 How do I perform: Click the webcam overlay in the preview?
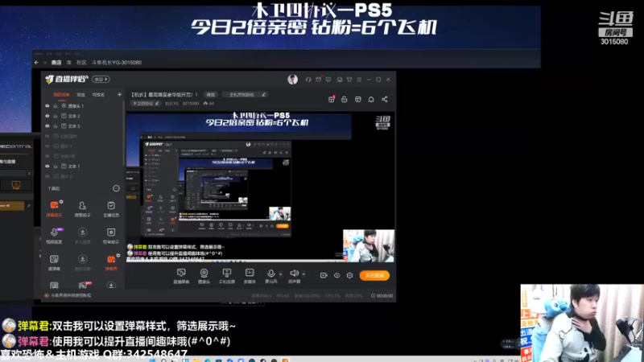tap(369, 245)
